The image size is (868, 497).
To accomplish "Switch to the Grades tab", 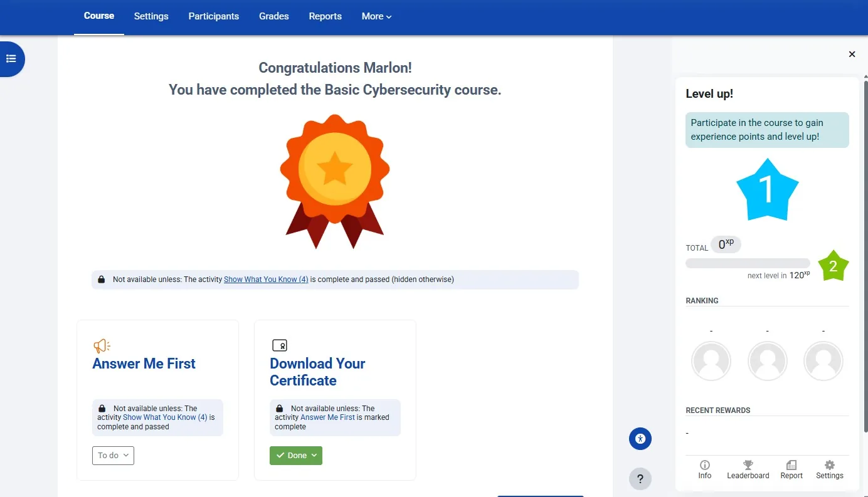I will click(x=273, y=16).
